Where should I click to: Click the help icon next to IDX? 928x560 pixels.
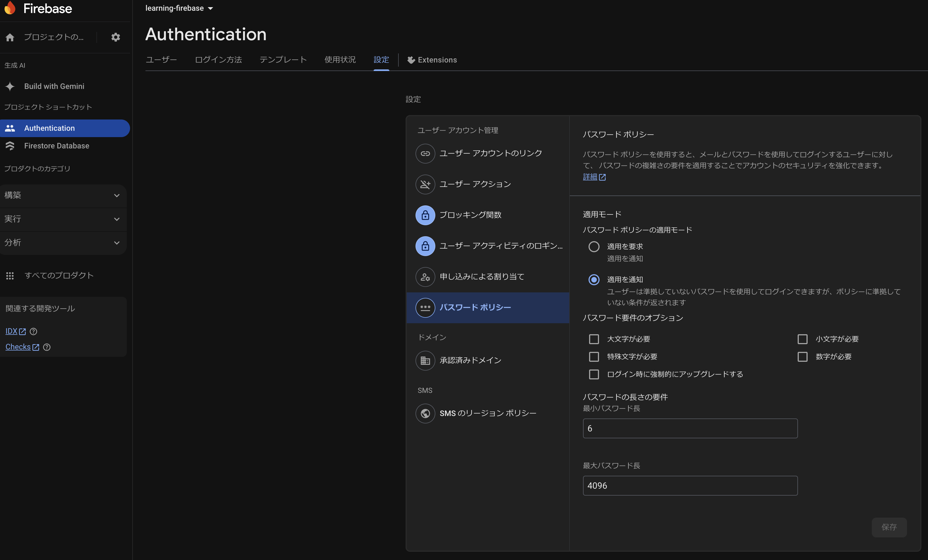click(x=34, y=331)
